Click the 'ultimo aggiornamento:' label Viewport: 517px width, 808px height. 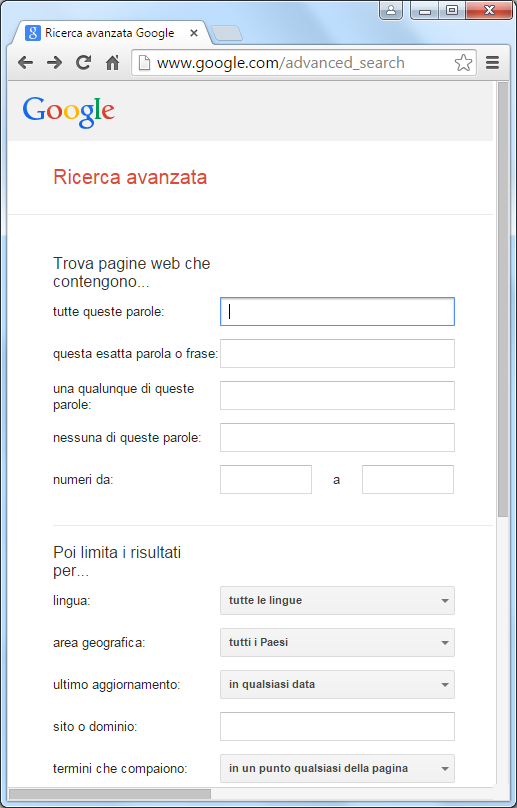click(116, 685)
